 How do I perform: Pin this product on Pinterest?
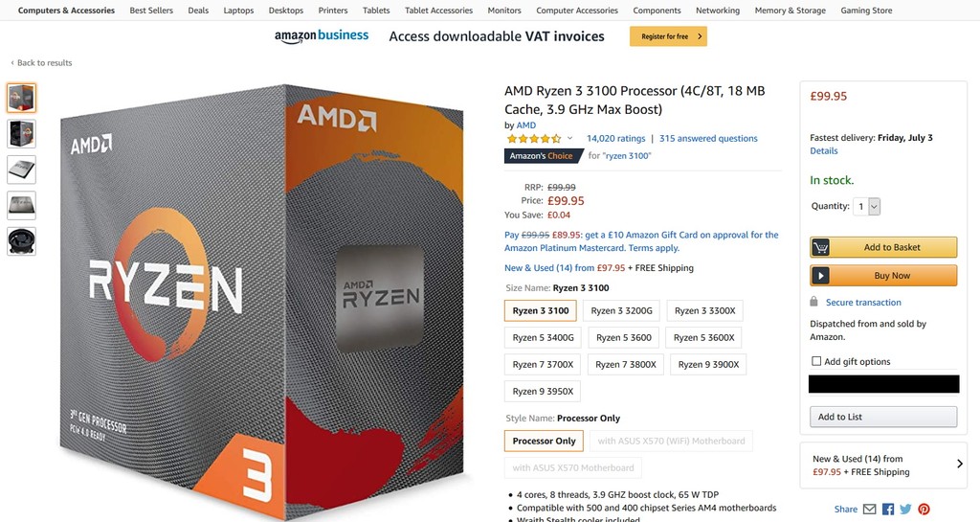click(x=924, y=510)
